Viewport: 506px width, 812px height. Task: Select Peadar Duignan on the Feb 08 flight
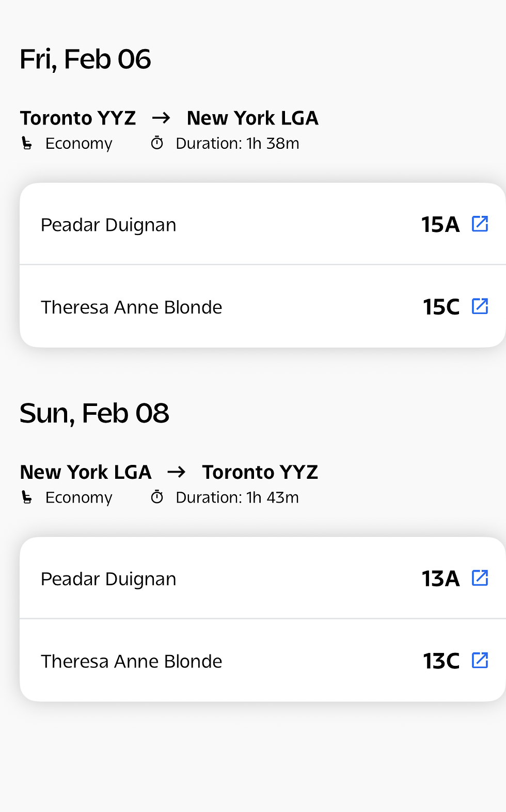[x=108, y=579]
